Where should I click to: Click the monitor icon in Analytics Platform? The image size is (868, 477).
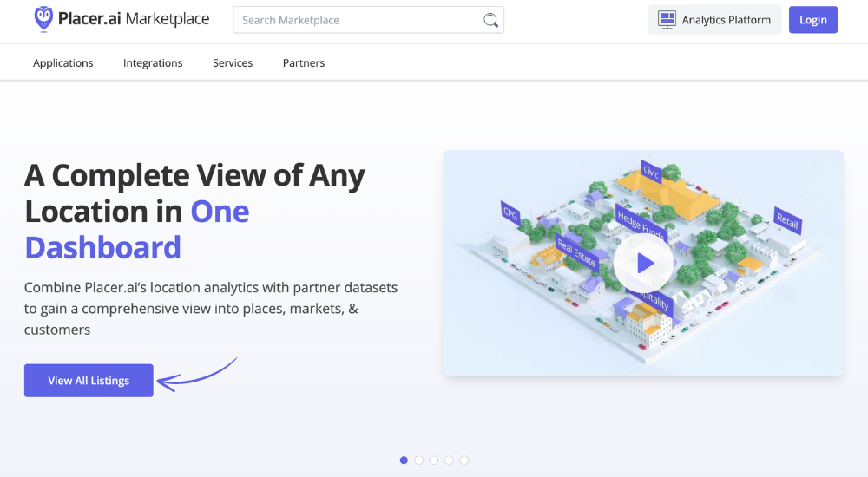point(667,20)
